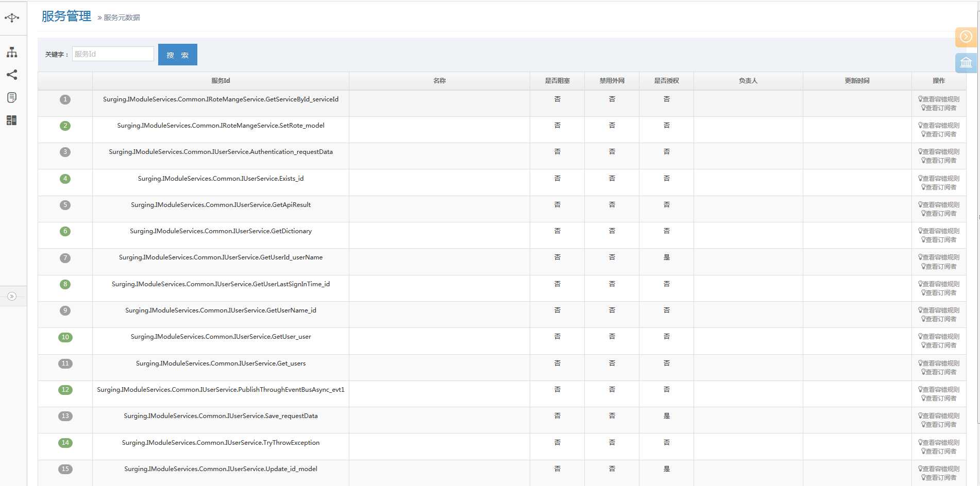View 查看订阅者 for Save_requestData row
This screenshot has width=980, height=486.
(x=939, y=425)
